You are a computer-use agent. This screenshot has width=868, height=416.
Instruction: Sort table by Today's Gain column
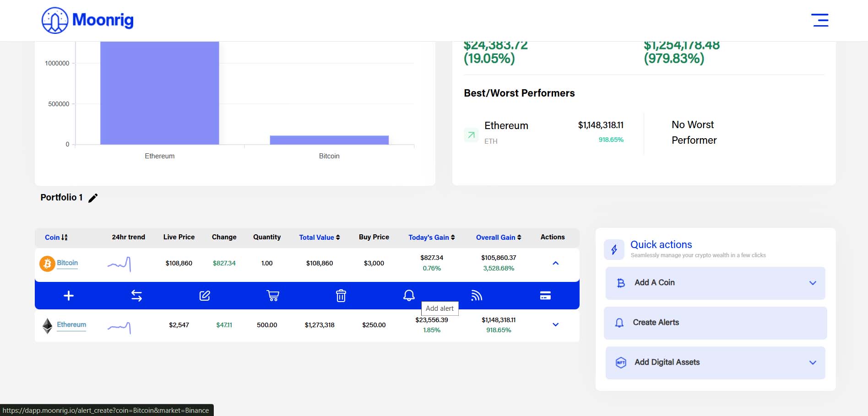tap(432, 238)
